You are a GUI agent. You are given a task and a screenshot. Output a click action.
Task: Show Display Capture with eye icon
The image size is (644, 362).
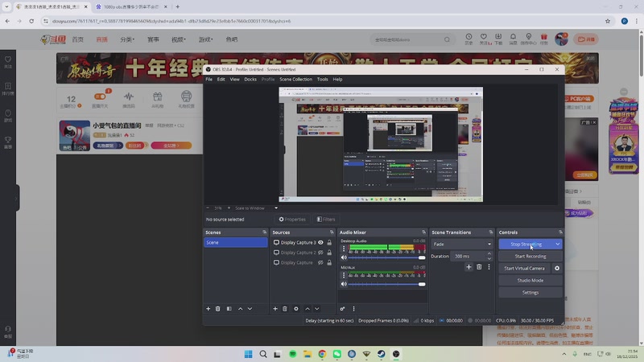tap(320, 263)
